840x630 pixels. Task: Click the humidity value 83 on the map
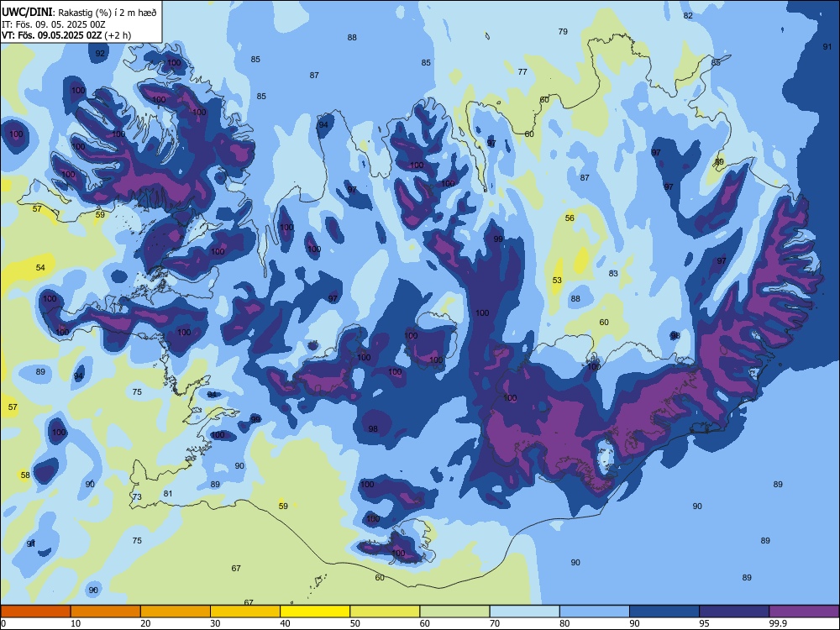click(x=613, y=273)
